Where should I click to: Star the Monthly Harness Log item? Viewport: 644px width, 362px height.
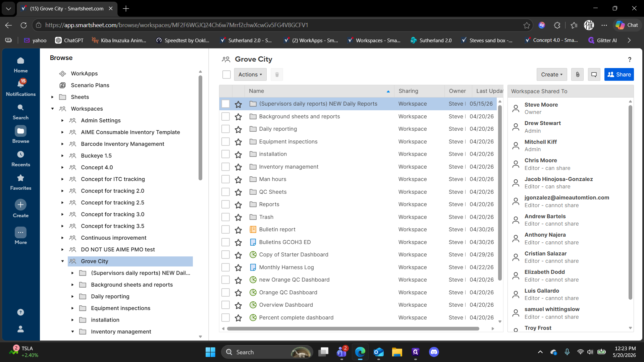238,267
